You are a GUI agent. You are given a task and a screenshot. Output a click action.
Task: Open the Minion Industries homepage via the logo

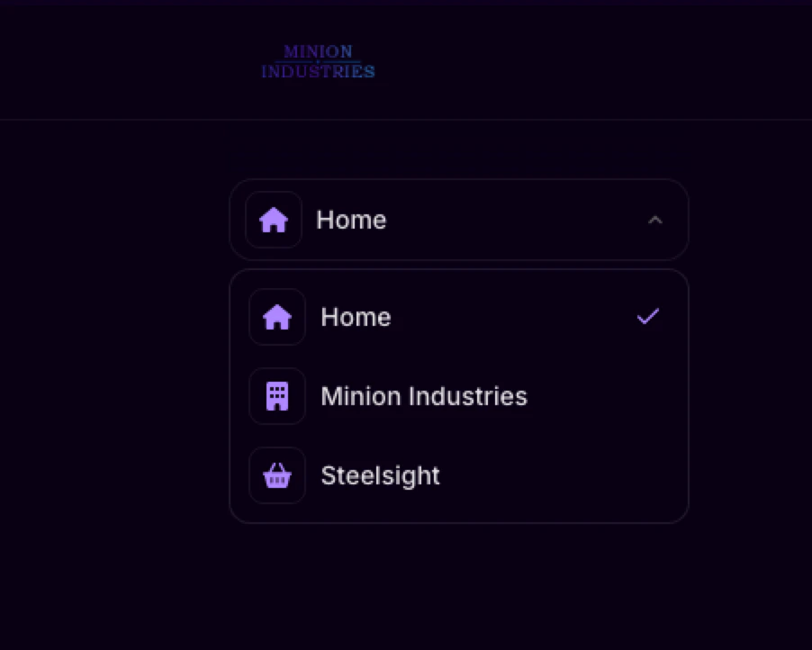[318, 59]
